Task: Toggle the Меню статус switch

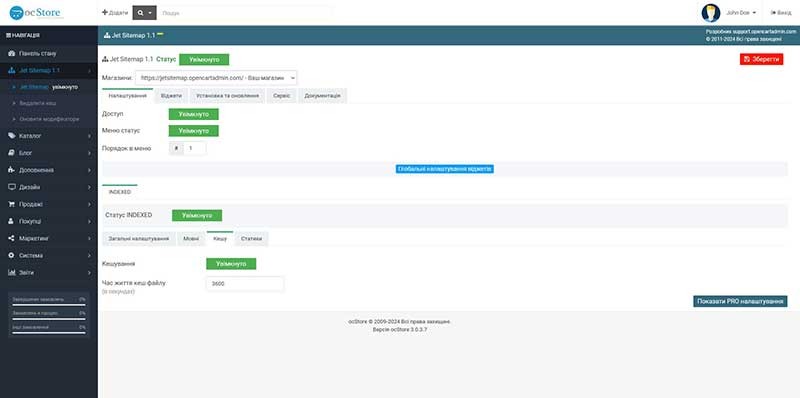Action: [193, 131]
